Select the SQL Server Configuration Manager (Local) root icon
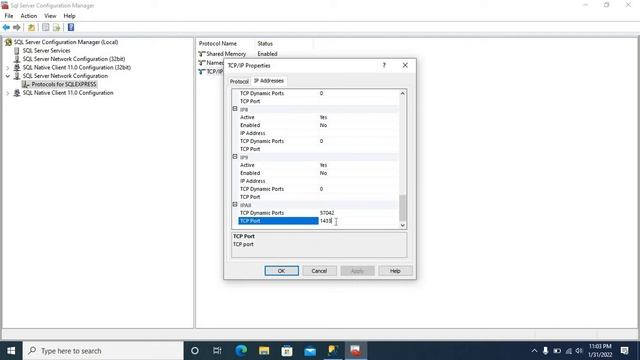Viewport: 640px width, 360px height. tap(8, 42)
